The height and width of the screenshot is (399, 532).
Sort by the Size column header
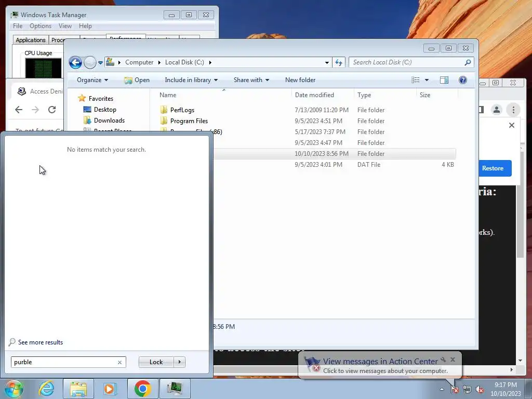point(425,95)
